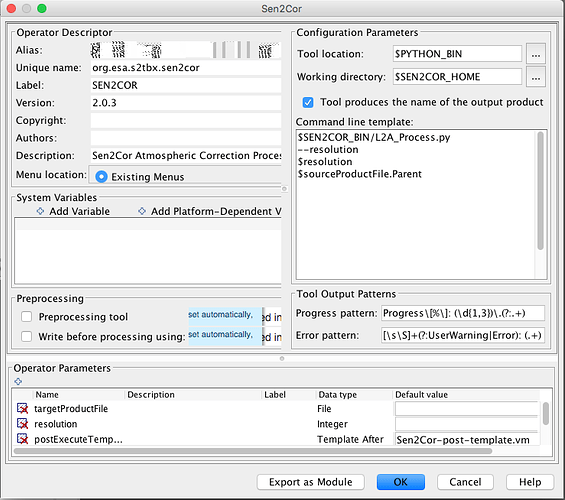565x500 pixels.
Task: Edit Working directory field $SEN2COR_HOME
Action: (x=457, y=77)
